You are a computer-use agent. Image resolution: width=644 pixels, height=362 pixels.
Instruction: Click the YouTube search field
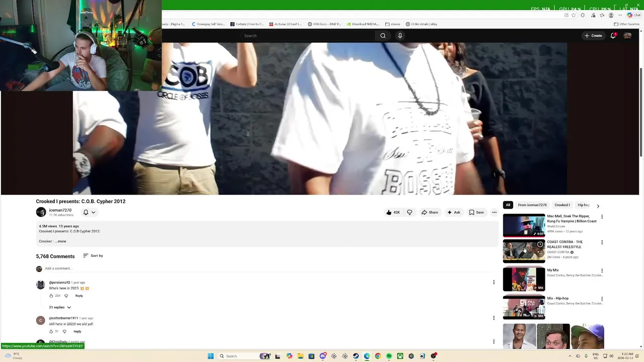[308, 36]
